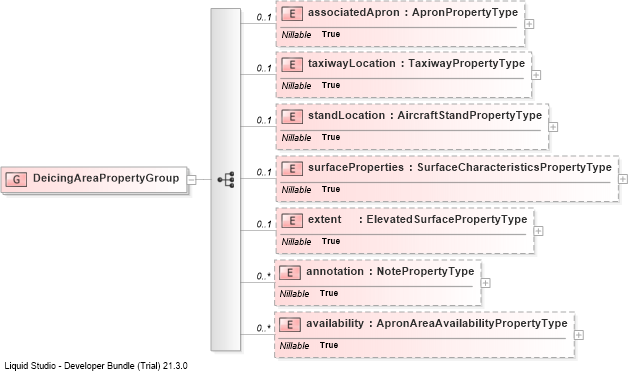Select standLocation : AircraftStandPropertyType text
The image size is (628, 371).
(425, 116)
